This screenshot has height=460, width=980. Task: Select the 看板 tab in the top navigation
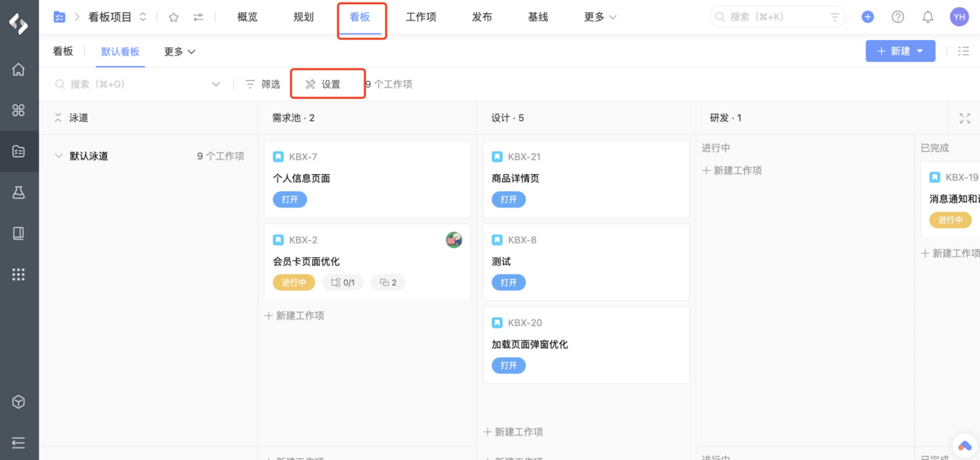coord(360,17)
